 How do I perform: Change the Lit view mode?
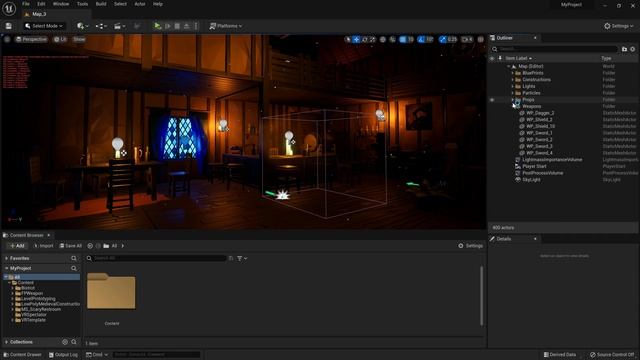[60, 39]
